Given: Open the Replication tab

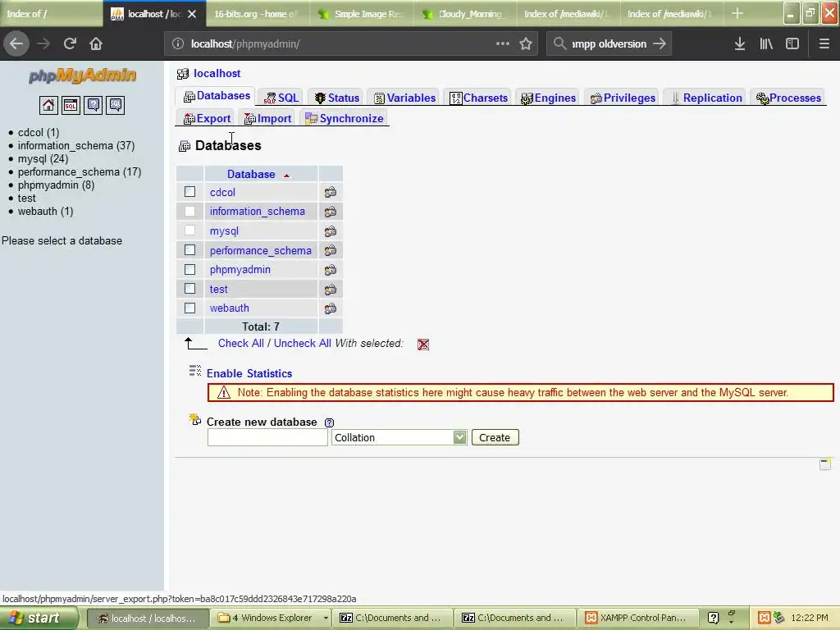Looking at the screenshot, I should (x=705, y=98).
